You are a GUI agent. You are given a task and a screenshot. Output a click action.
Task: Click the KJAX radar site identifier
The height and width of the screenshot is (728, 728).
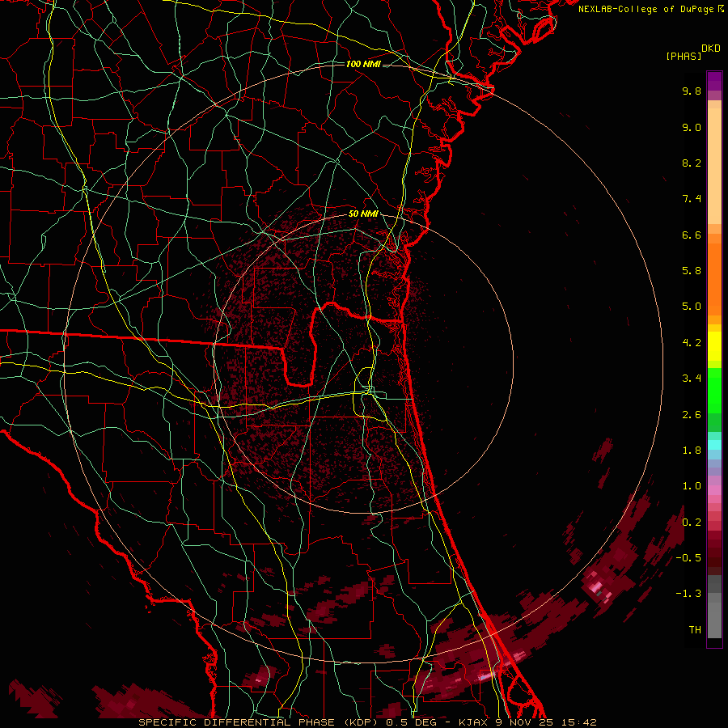click(x=473, y=722)
